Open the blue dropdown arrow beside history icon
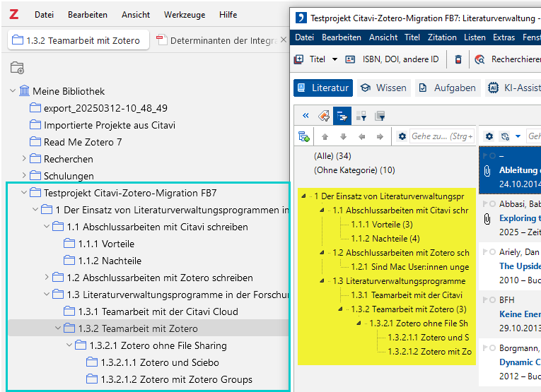Viewport: 541px width, 392px height. (x=518, y=136)
